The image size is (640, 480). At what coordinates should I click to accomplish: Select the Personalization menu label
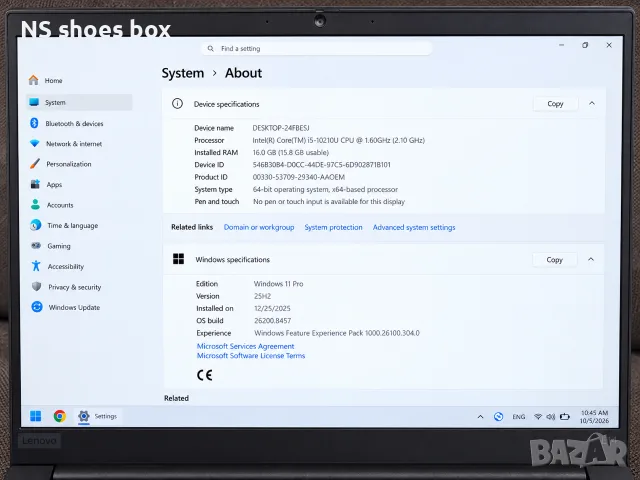click(69, 164)
